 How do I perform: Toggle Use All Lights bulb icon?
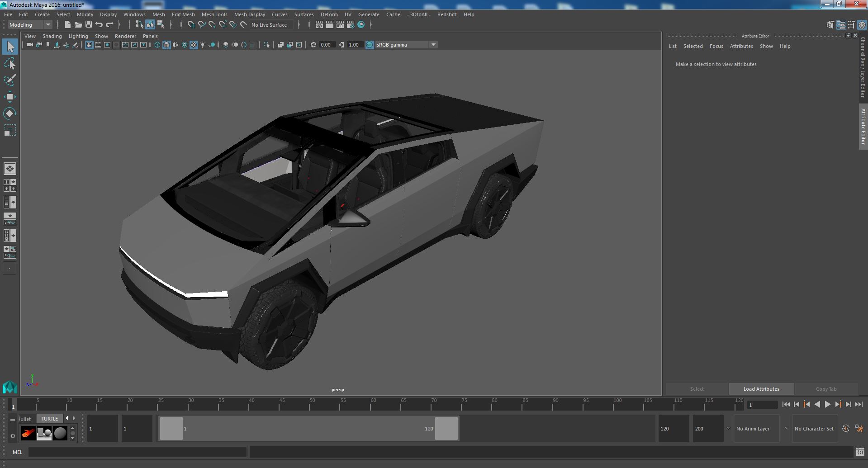coord(203,45)
